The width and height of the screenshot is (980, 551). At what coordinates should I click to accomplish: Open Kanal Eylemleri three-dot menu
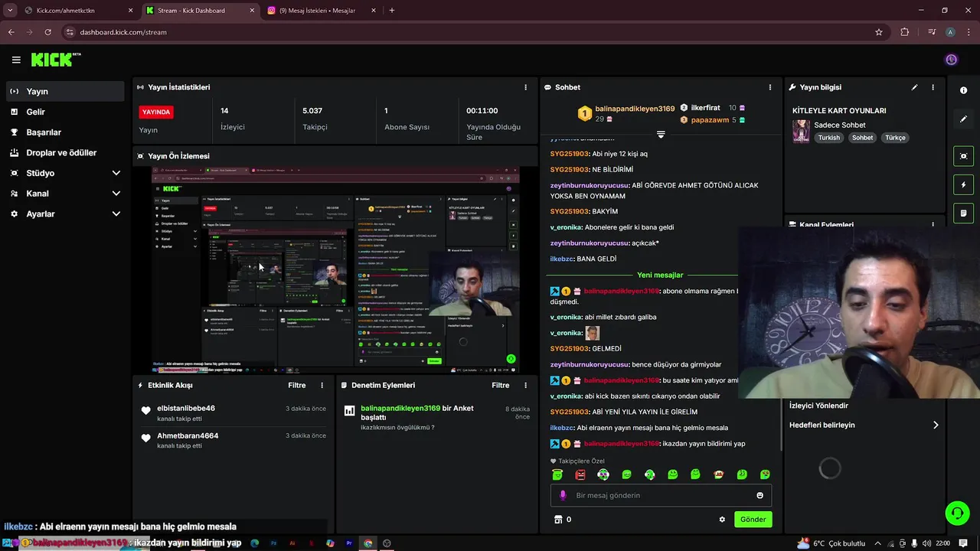point(933,225)
